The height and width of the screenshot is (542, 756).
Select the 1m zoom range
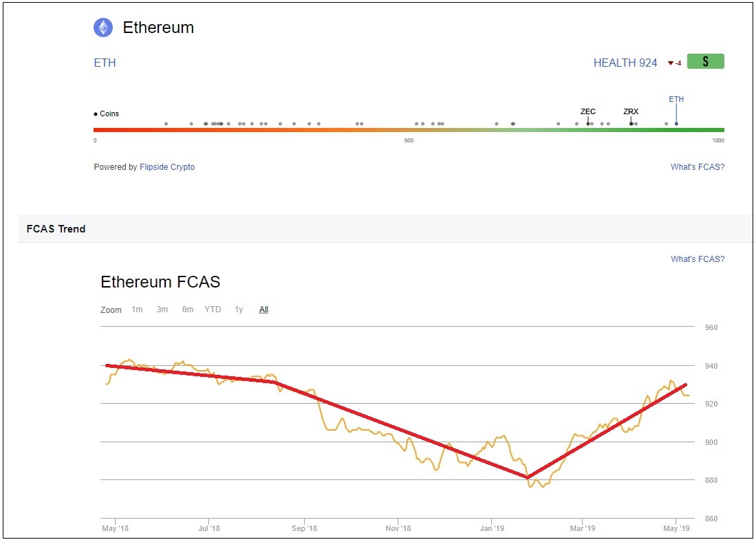tap(137, 310)
